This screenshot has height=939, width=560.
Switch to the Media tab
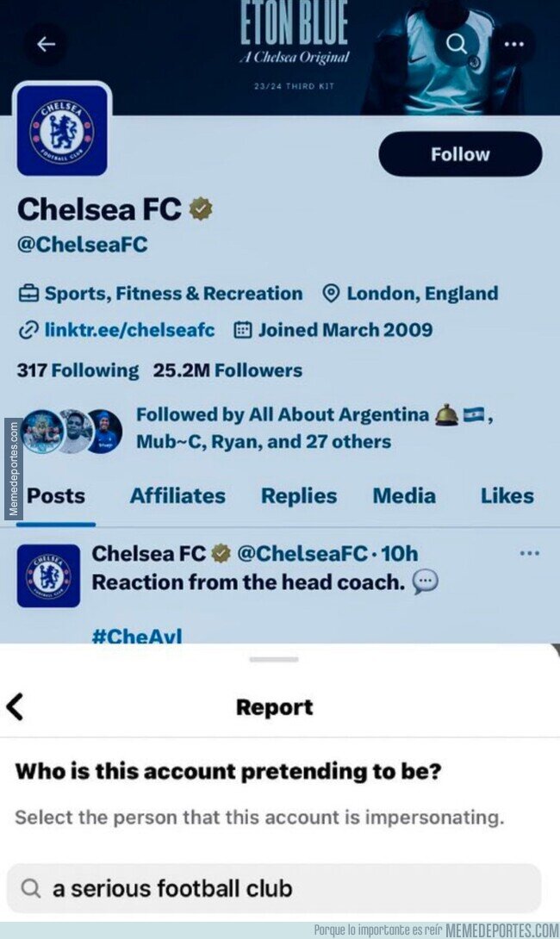click(404, 496)
